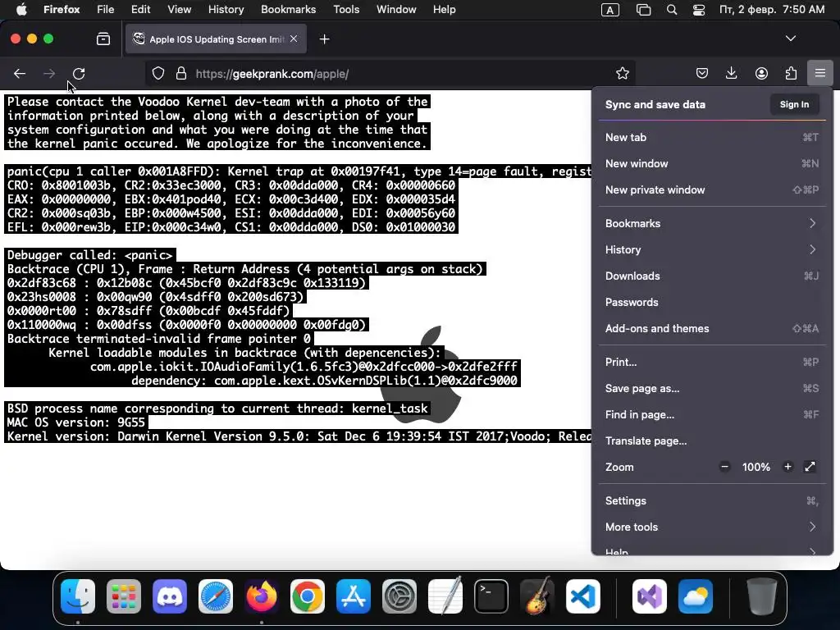Open the extensions puzzle icon
This screenshot has width=840, height=630.
point(791,73)
